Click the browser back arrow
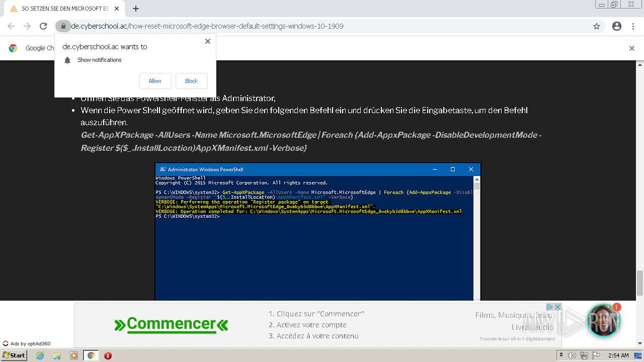 pos(11,26)
